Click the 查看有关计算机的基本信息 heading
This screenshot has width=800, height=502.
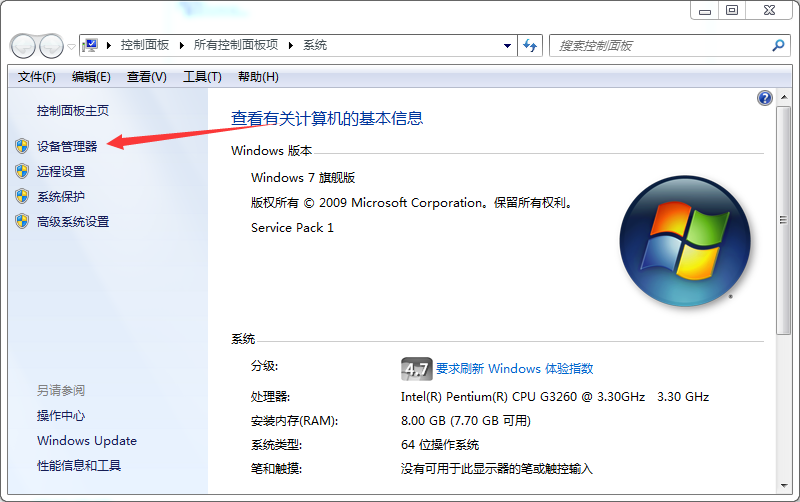click(327, 119)
